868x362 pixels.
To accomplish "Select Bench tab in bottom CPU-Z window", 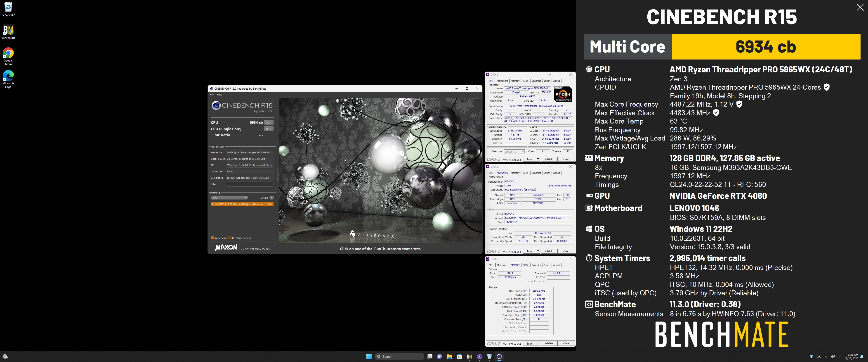I will [x=547, y=265].
